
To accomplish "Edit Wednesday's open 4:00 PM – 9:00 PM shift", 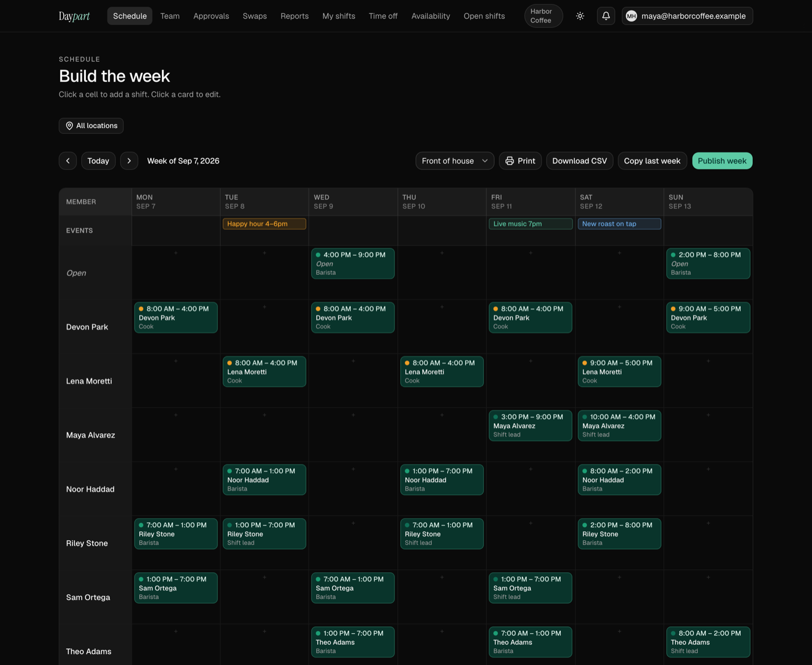I will point(353,264).
